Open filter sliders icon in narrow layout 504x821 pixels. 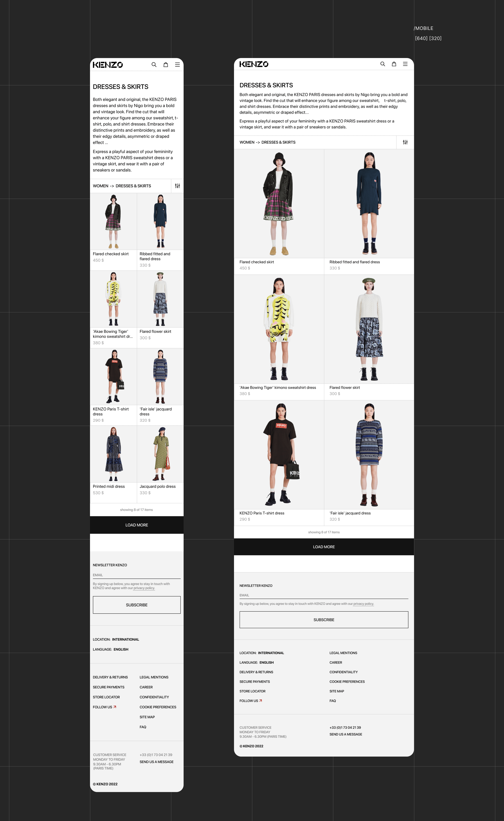(x=177, y=186)
